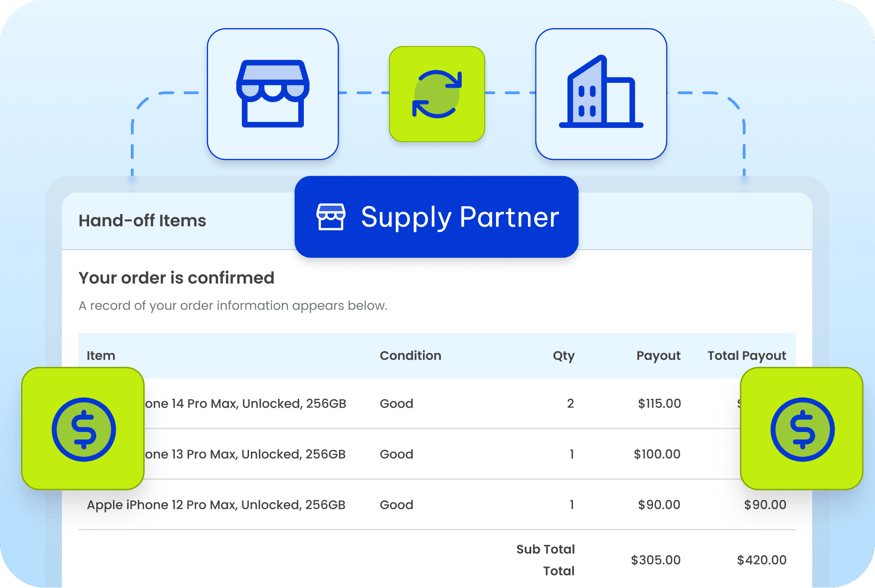Click quantity 1 in the iPhone 12 row
This screenshot has width=875, height=588.
572,505
